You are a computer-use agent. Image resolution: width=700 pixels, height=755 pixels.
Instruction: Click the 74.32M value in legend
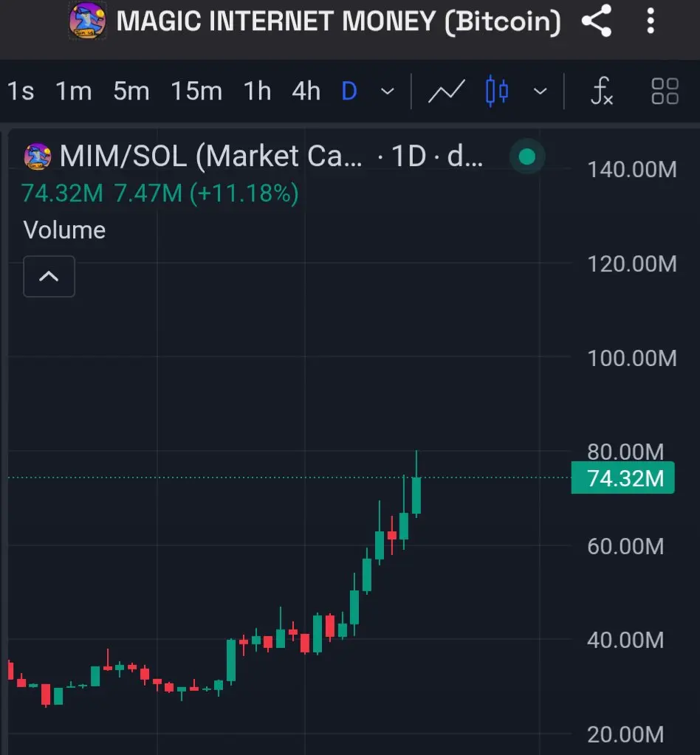click(x=62, y=193)
